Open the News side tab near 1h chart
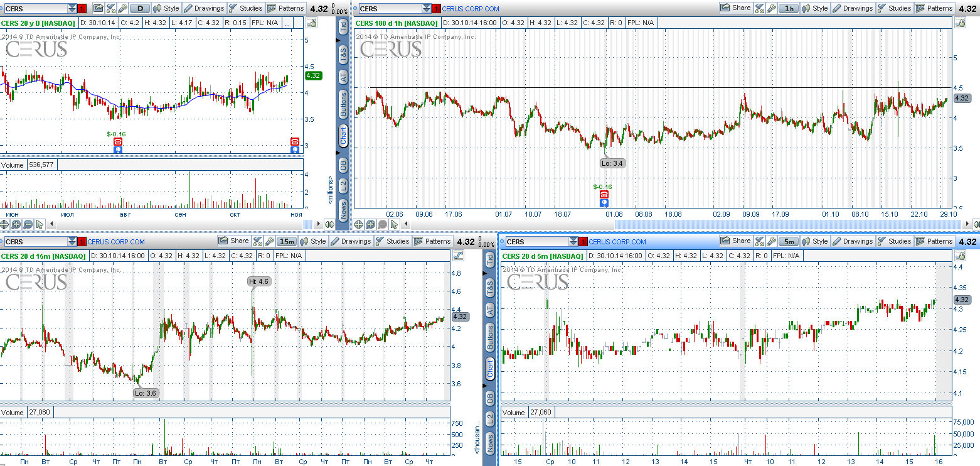The height and width of the screenshot is (466, 980). tap(343, 209)
